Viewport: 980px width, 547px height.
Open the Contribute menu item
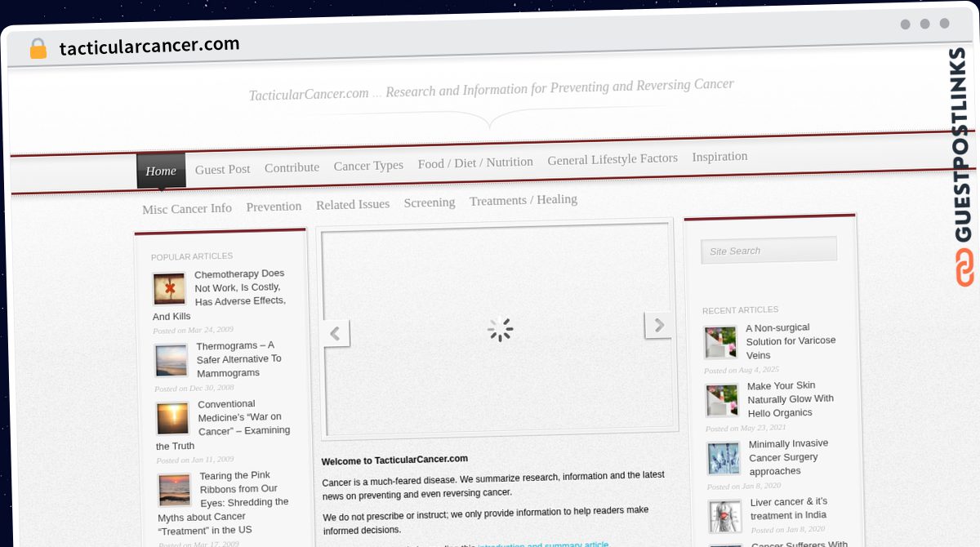292,167
